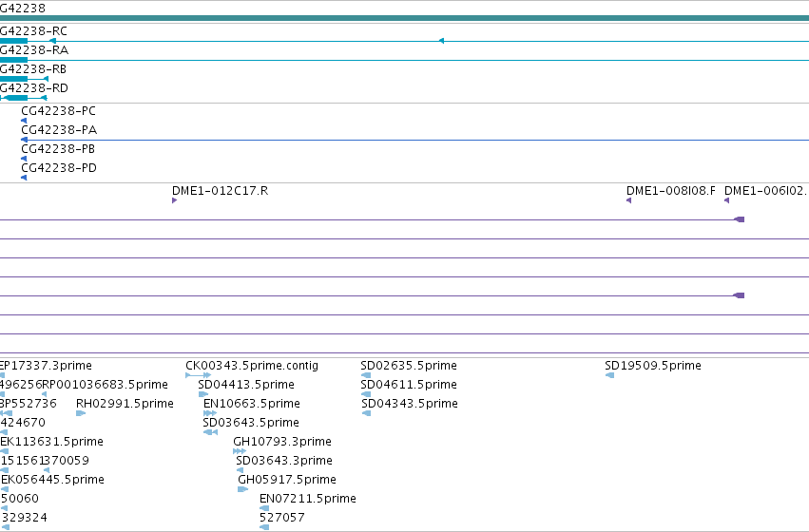Open the DME1-006I02 feature label

(x=766, y=191)
